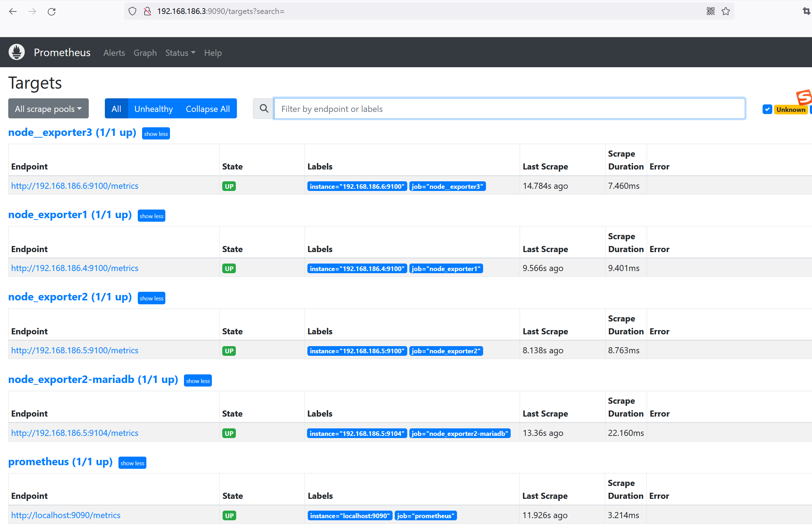Image resolution: width=812 pixels, height=526 pixels.
Task: Toggle the Unknown state checkbox
Action: pyautogui.click(x=767, y=109)
